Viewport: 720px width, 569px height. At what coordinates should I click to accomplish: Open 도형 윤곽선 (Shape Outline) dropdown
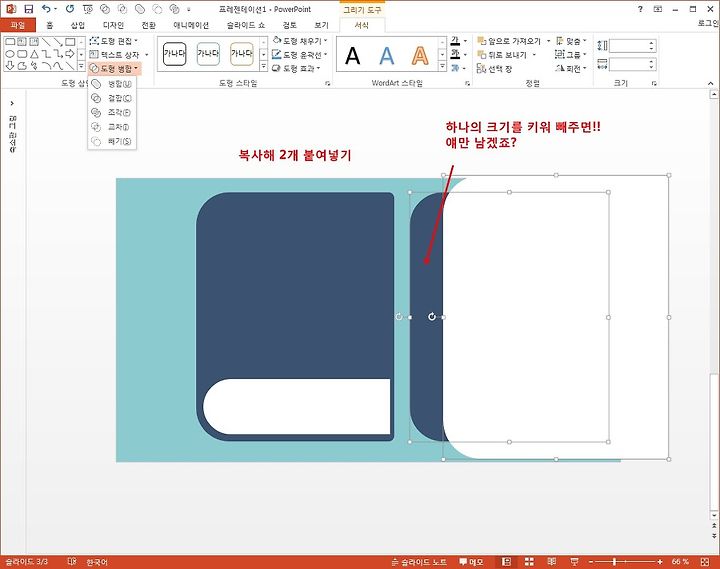(300, 55)
